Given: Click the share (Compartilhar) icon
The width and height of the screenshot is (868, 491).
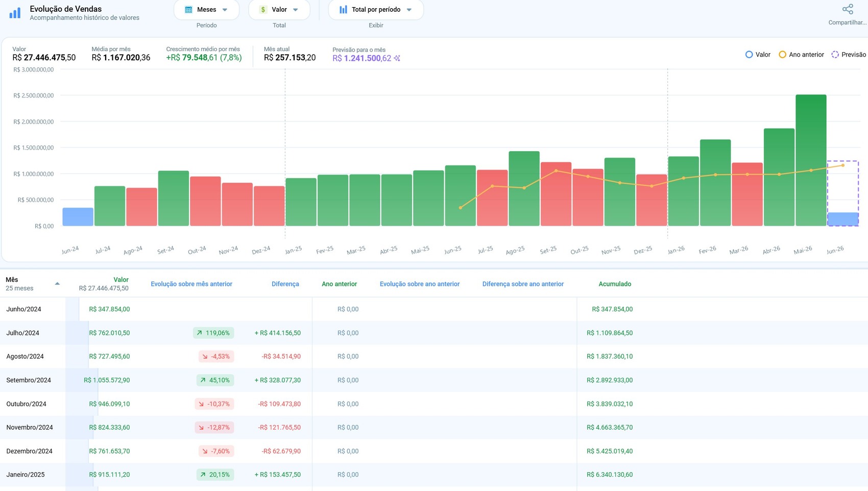Looking at the screenshot, I should tap(848, 9).
